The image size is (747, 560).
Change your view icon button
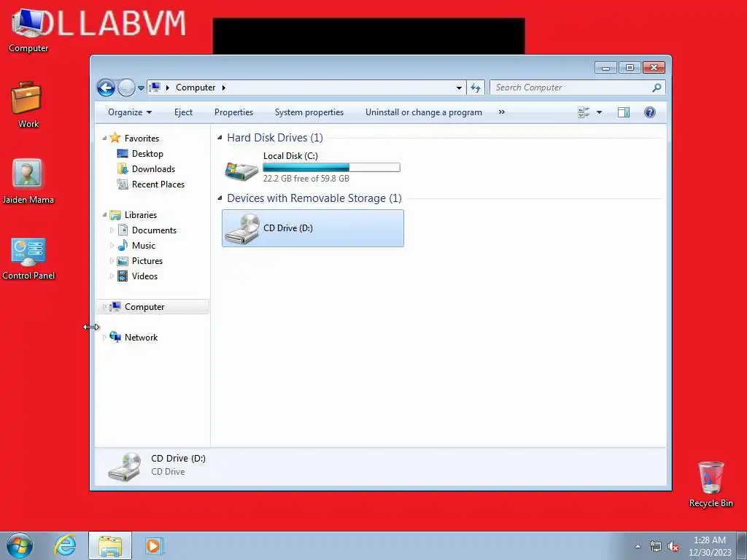pyautogui.click(x=584, y=112)
